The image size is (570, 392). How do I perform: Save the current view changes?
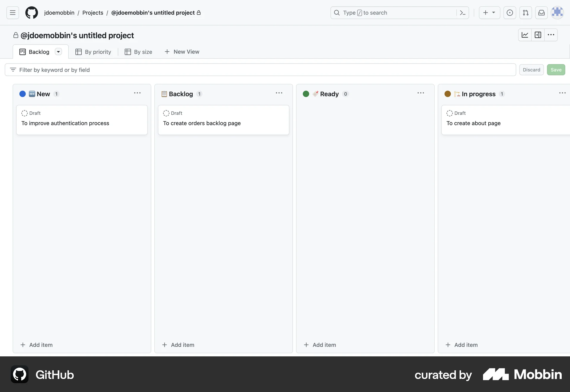coord(556,69)
